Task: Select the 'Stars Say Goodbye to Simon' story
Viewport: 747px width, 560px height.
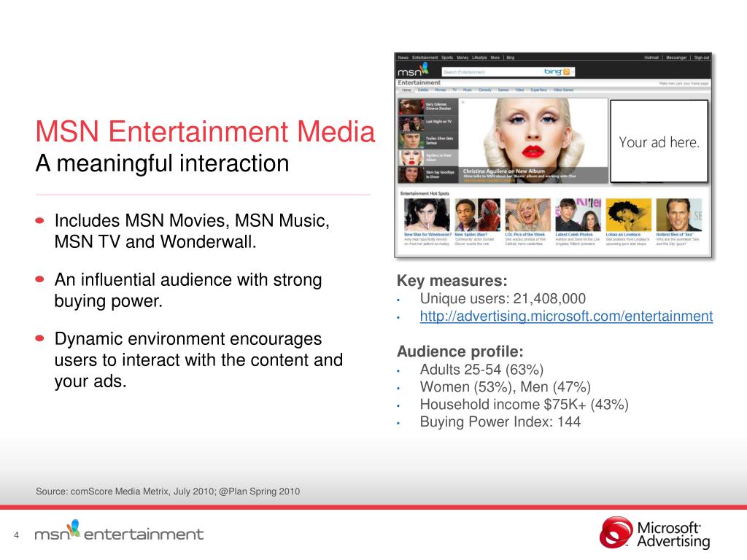Action: pos(428,175)
